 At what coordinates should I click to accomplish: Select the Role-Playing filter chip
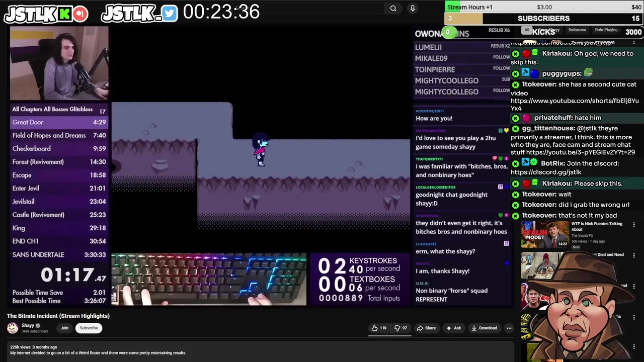pos(606,30)
